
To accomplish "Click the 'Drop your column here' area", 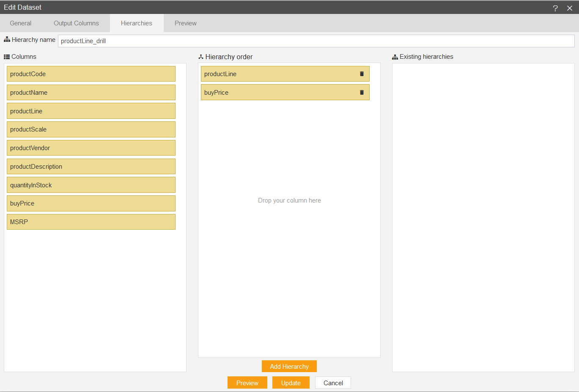I will pos(289,200).
